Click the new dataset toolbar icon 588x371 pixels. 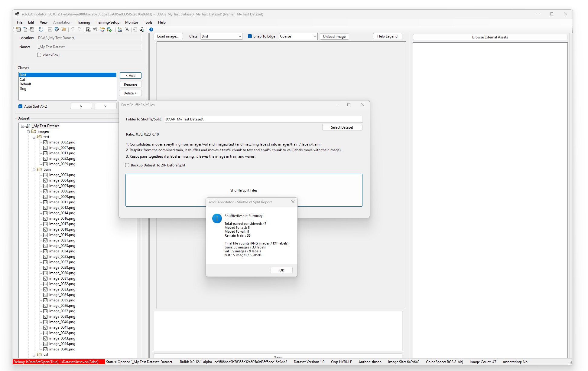click(18, 29)
